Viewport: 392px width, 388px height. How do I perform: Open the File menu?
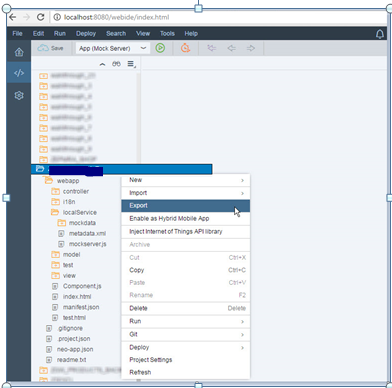17,33
